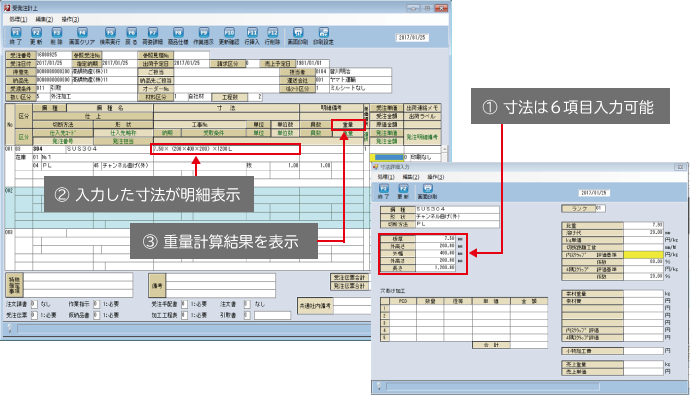The width and height of the screenshot is (690, 396).
Task: Click the 注文請書 flag field at bottom
Action: click(x=34, y=304)
